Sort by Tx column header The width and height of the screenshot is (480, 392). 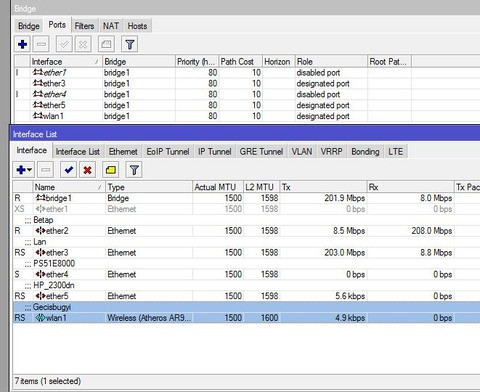[x=323, y=187]
